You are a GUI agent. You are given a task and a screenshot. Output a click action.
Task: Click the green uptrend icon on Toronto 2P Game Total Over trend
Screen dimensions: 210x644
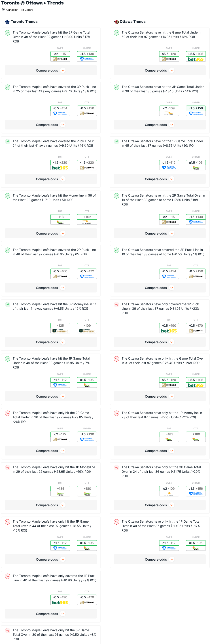click(x=8, y=33)
